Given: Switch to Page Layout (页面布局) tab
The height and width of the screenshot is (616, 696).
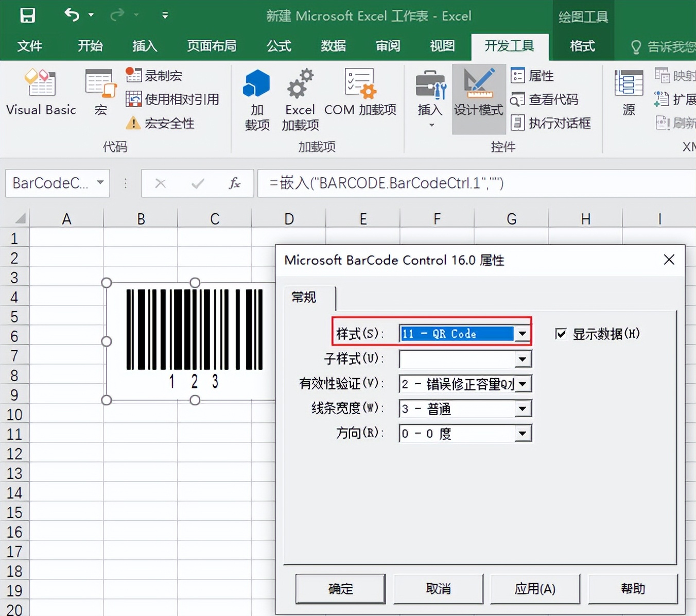Looking at the screenshot, I should [212, 46].
